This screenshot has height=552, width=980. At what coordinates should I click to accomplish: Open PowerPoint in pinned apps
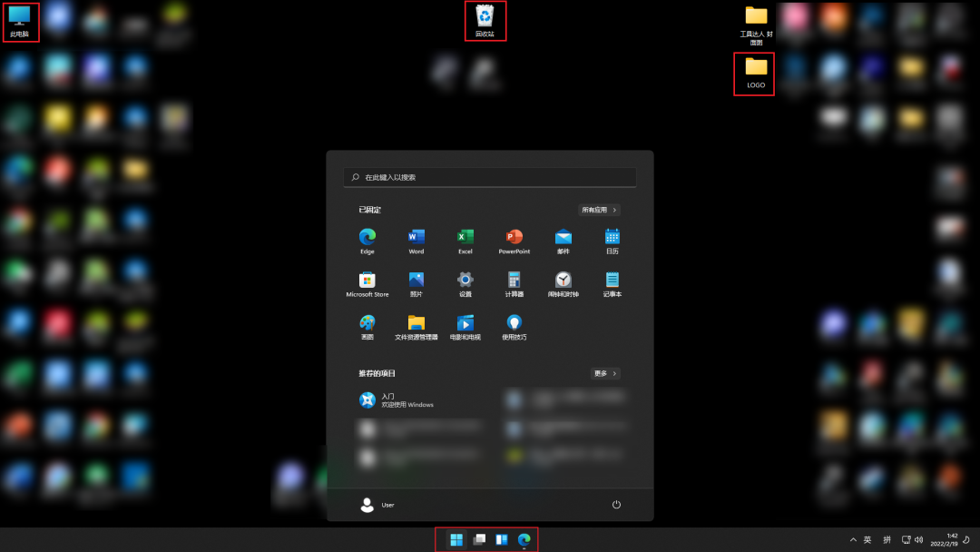514,237
